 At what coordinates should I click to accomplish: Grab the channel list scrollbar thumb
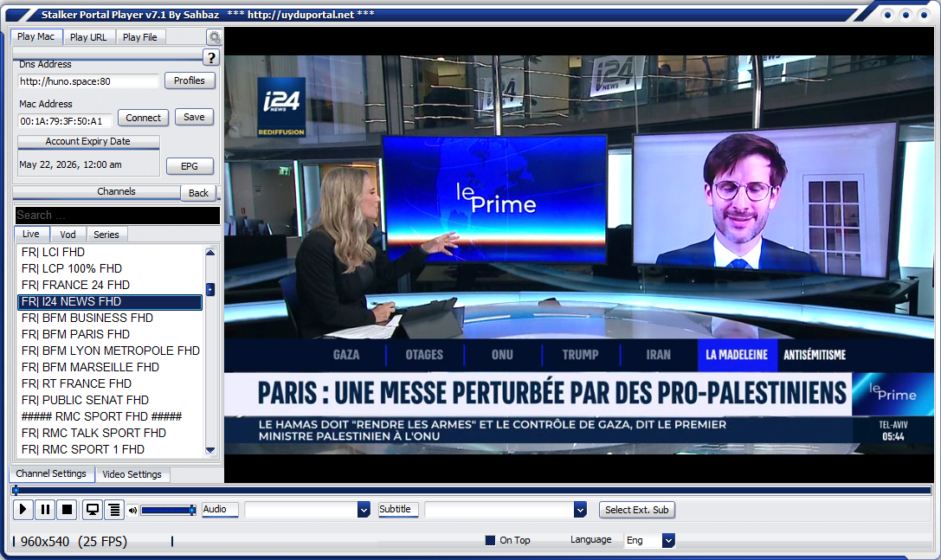click(x=210, y=289)
